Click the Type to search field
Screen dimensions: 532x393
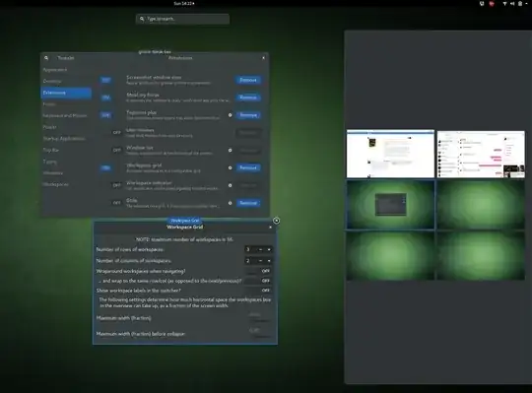pos(182,19)
